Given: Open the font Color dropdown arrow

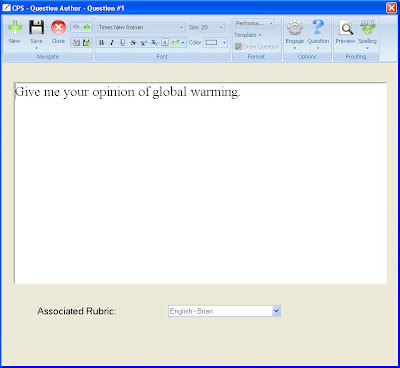Looking at the screenshot, I should [x=224, y=42].
